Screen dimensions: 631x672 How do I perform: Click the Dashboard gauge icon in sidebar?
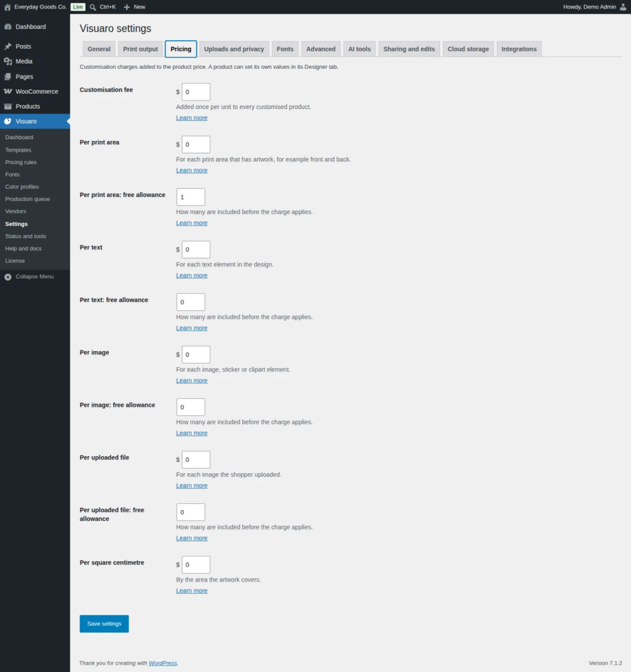(8, 26)
